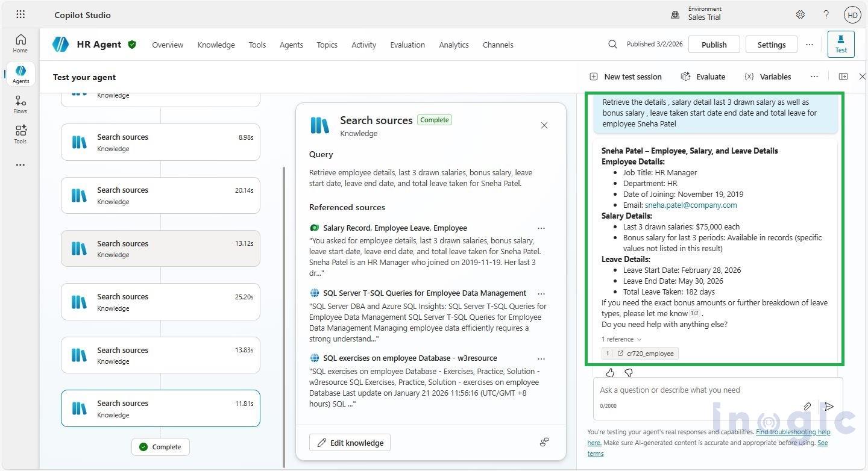This screenshot has height=471, width=868.
Task: Give the agent response a thumbs down
Action: pos(628,373)
